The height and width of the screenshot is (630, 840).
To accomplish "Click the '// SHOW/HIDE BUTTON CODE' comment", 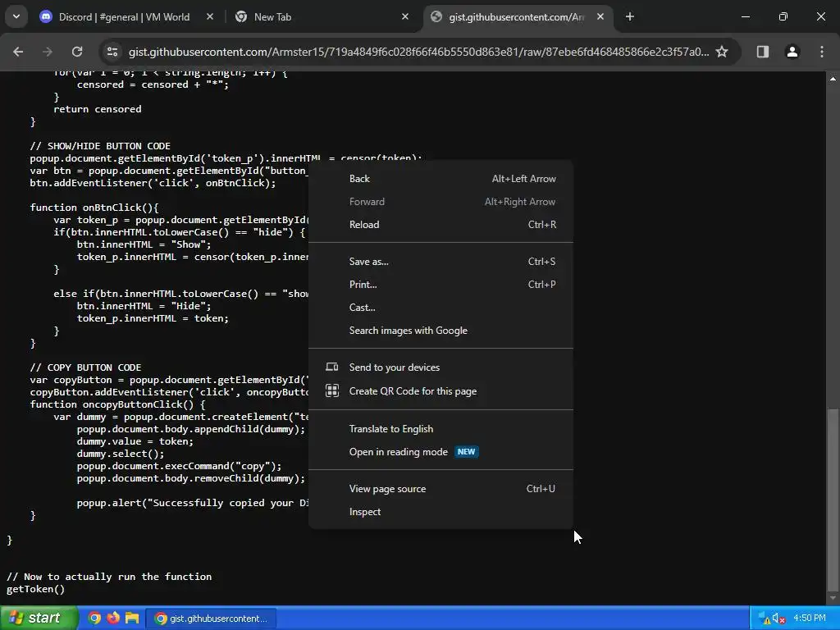I will [100, 146].
